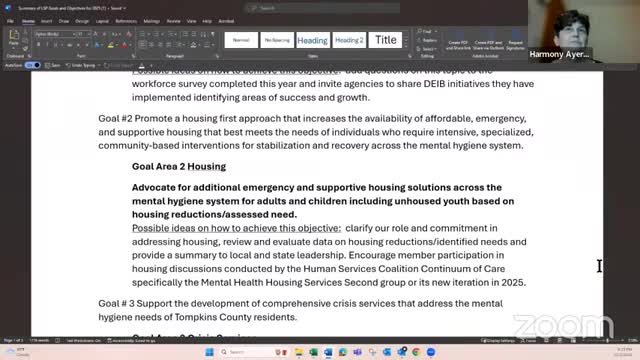Switch to the Review ribbon tab
Screen dimensions: 640x360
[x=173, y=21]
